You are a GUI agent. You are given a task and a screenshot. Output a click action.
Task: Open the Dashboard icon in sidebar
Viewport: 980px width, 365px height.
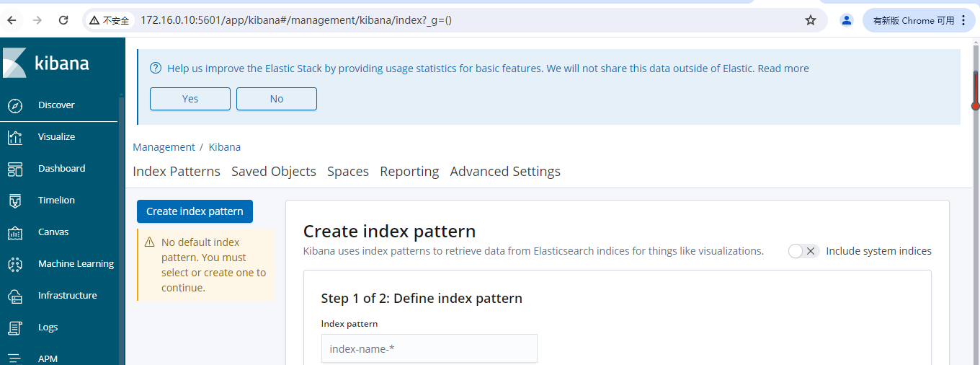point(15,169)
